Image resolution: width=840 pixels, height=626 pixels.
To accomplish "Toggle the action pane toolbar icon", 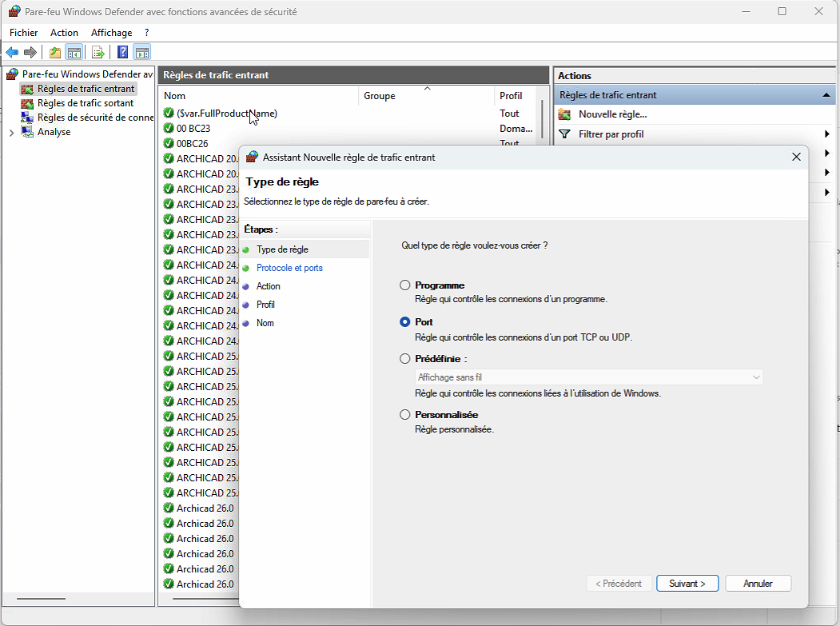I will pyautogui.click(x=142, y=52).
